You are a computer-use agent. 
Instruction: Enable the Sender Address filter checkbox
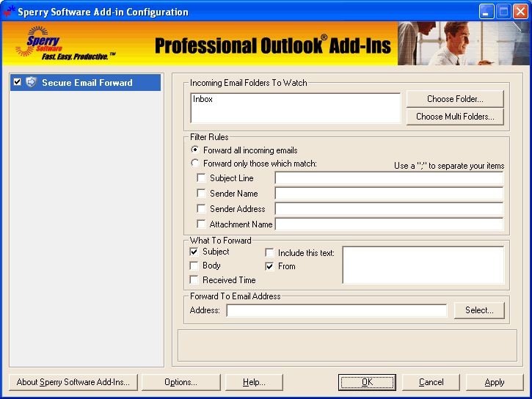click(201, 208)
